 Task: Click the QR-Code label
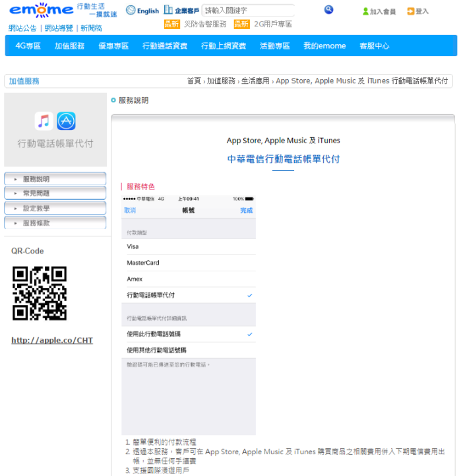pyautogui.click(x=27, y=251)
